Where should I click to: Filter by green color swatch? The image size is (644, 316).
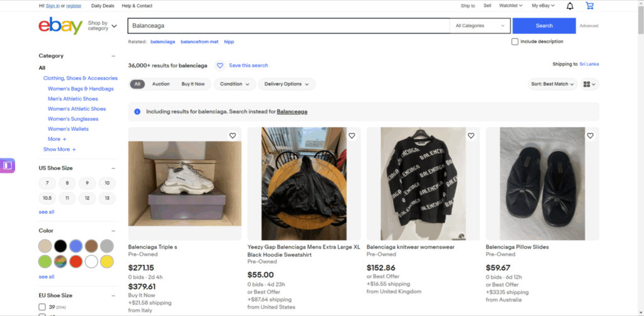(45, 261)
